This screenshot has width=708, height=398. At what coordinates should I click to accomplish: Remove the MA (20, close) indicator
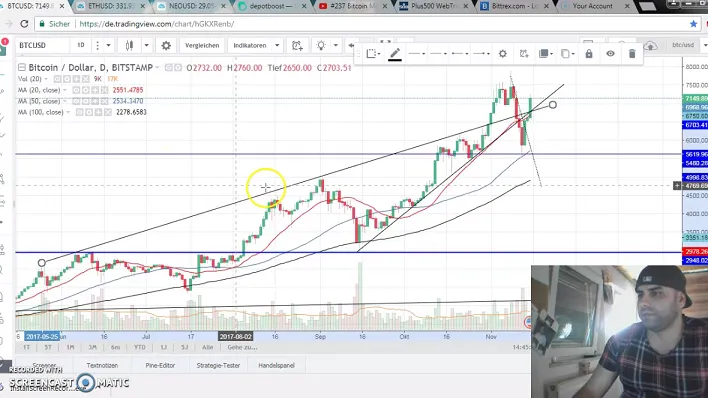104,90
